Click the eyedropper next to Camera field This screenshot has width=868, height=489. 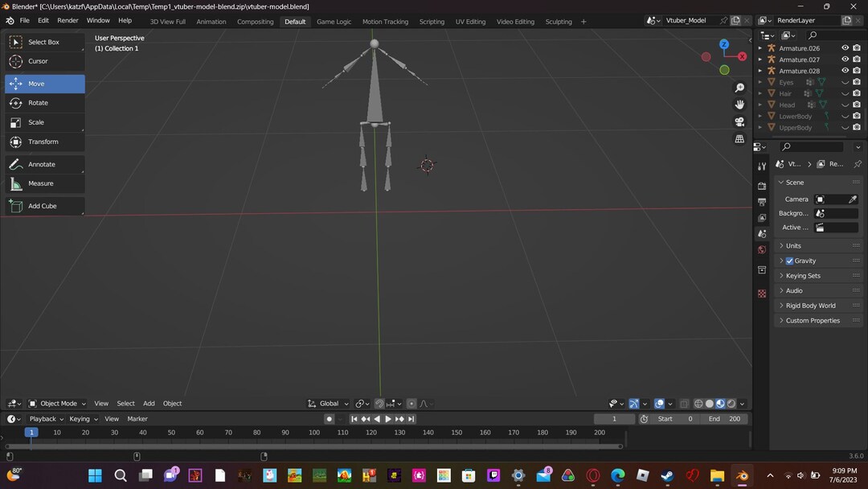pos(853,199)
